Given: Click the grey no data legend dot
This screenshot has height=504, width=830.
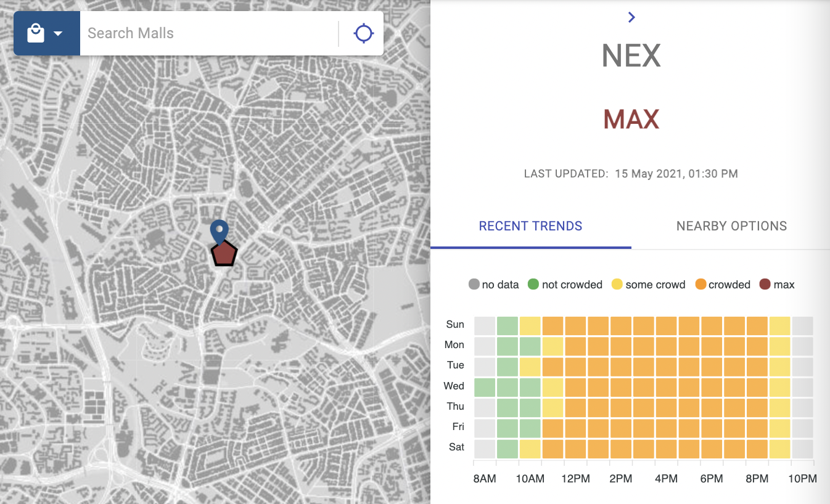Looking at the screenshot, I should [x=474, y=285].
